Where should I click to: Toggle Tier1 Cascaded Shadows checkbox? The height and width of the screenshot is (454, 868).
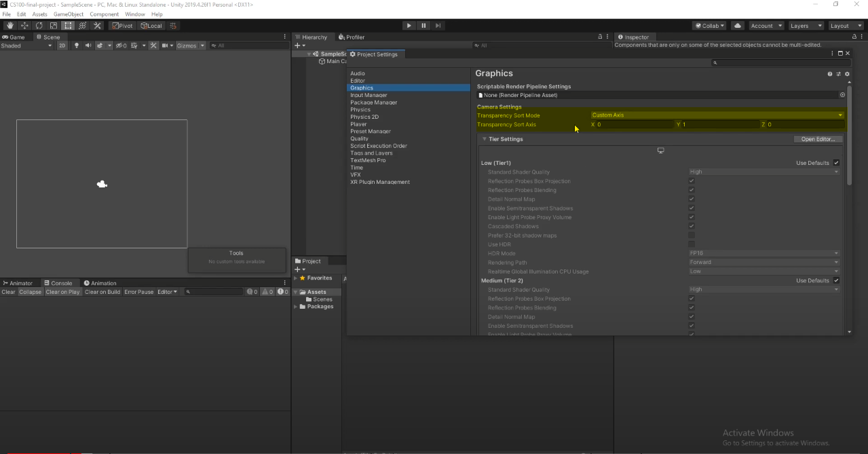click(x=692, y=227)
